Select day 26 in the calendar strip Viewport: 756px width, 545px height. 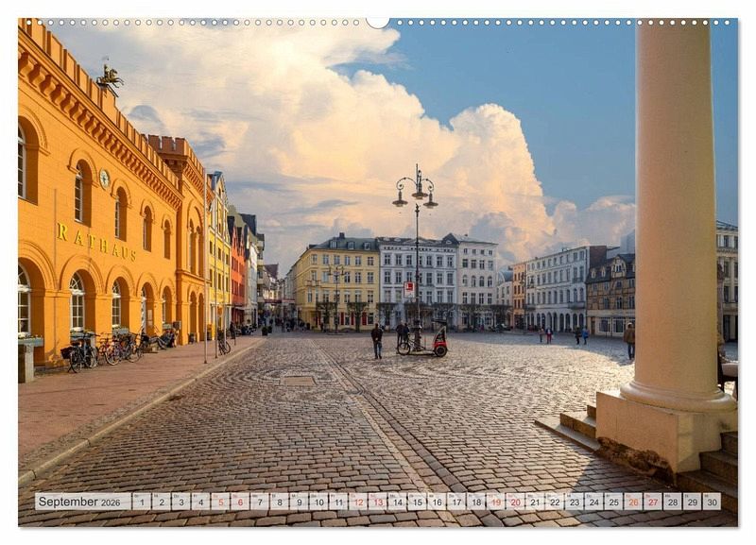[632, 502]
